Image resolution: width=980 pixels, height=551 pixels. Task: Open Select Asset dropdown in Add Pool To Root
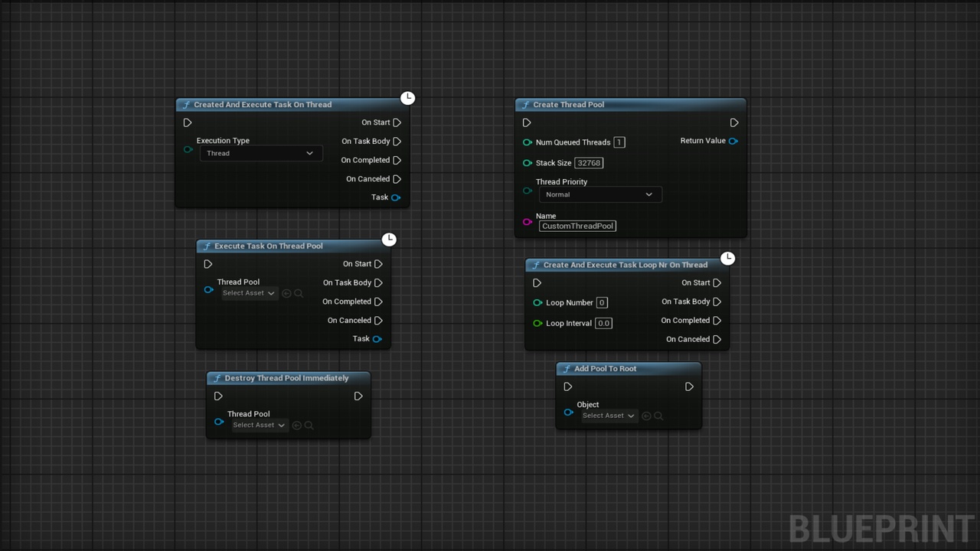pyautogui.click(x=609, y=416)
